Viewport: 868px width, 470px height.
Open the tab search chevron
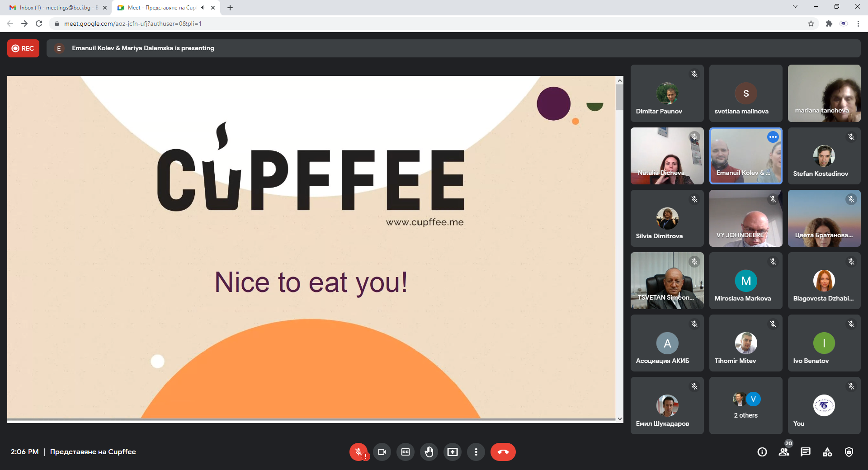pyautogui.click(x=795, y=7)
